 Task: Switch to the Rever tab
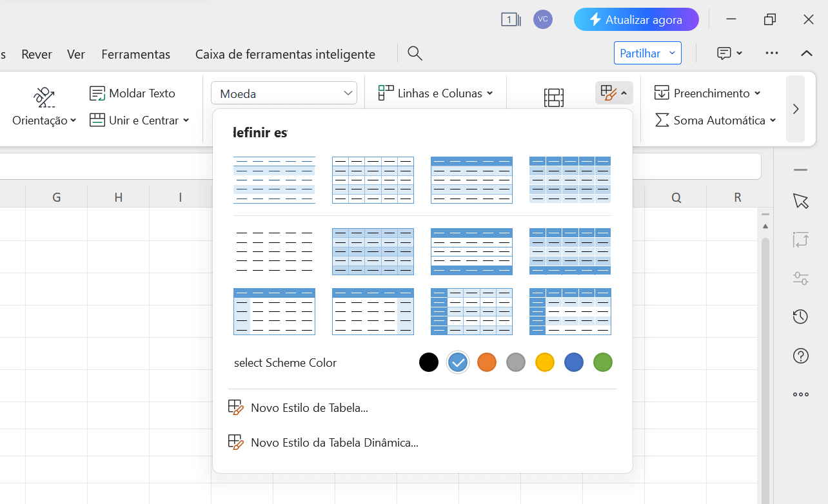(x=36, y=54)
